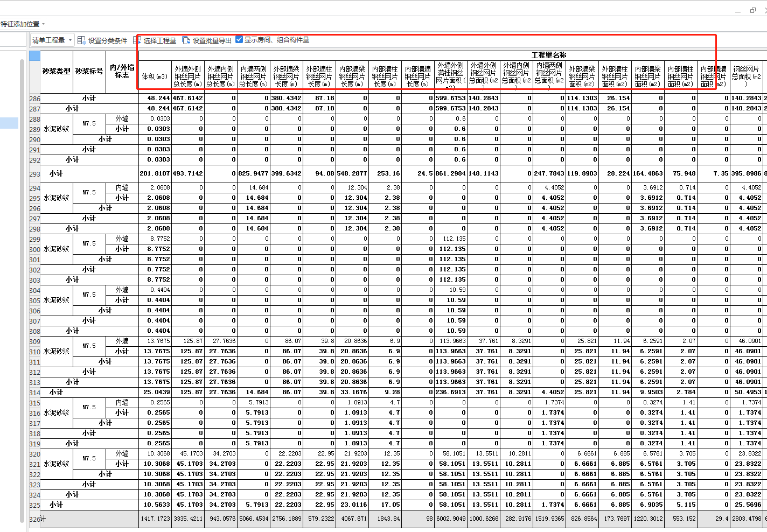Minimize the window

point(738,10)
